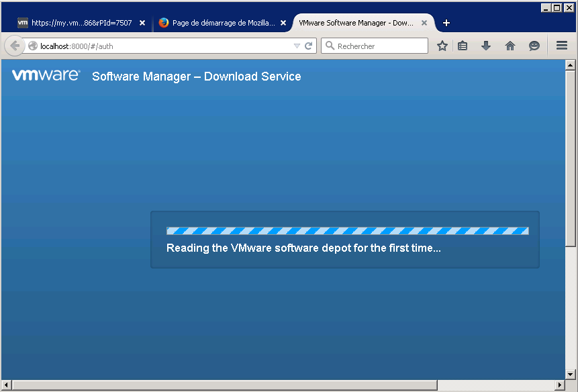
Task: Open the Firefox hamburger menu
Action: pyautogui.click(x=562, y=46)
